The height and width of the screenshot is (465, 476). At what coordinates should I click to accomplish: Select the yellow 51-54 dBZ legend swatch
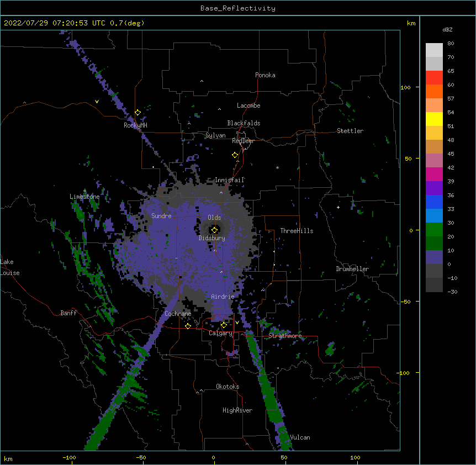coord(434,119)
